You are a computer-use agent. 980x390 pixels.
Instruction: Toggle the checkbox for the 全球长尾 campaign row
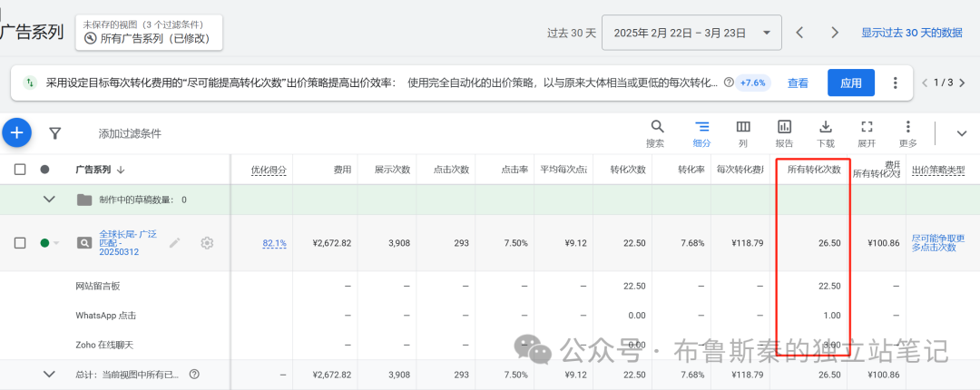(20, 243)
